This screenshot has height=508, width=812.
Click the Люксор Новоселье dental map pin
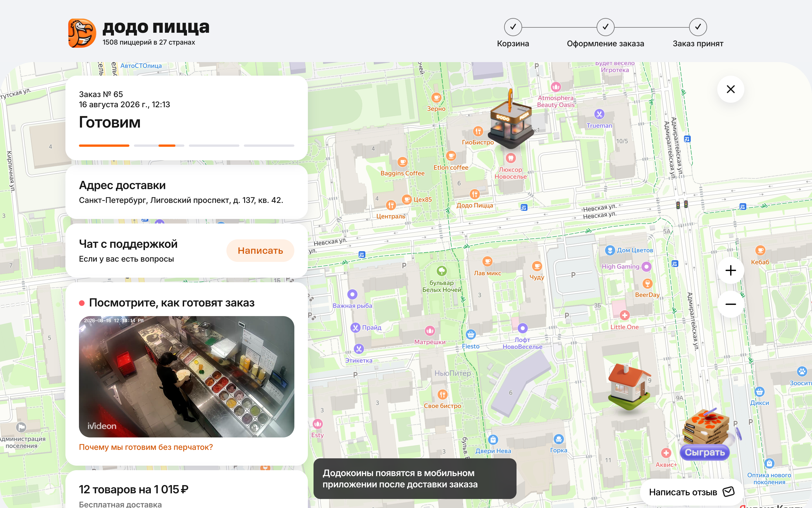tap(511, 158)
